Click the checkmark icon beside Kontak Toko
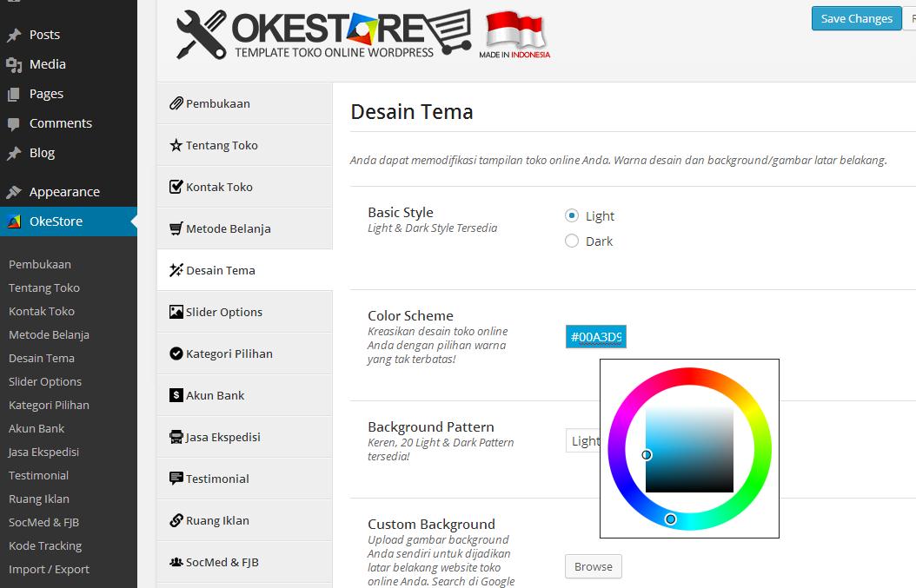916x588 pixels. pyautogui.click(x=176, y=187)
